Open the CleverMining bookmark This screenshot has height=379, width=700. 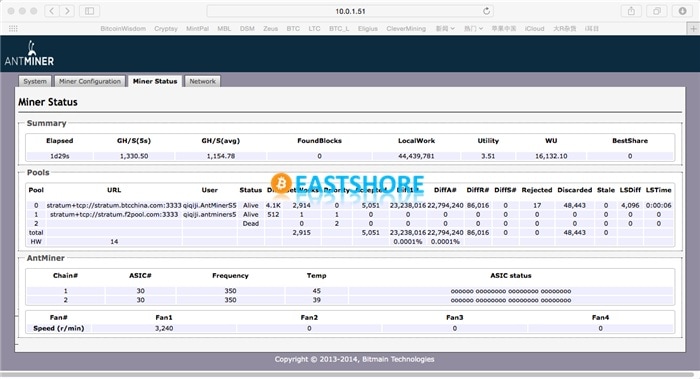[406, 29]
